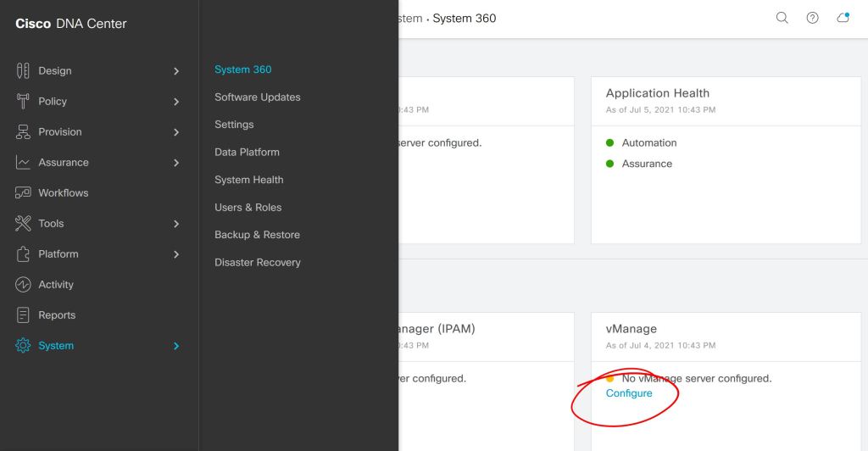
Task: Expand the Design menu chevron
Action: 176,71
